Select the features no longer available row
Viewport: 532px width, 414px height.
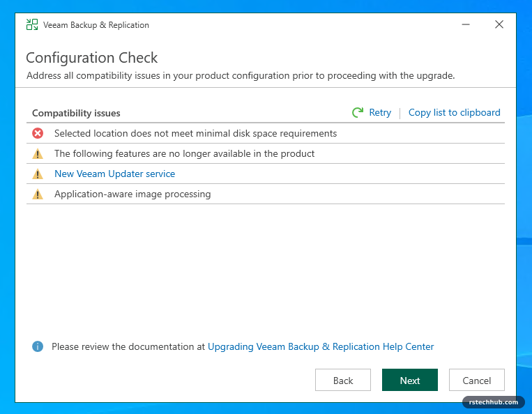point(266,153)
